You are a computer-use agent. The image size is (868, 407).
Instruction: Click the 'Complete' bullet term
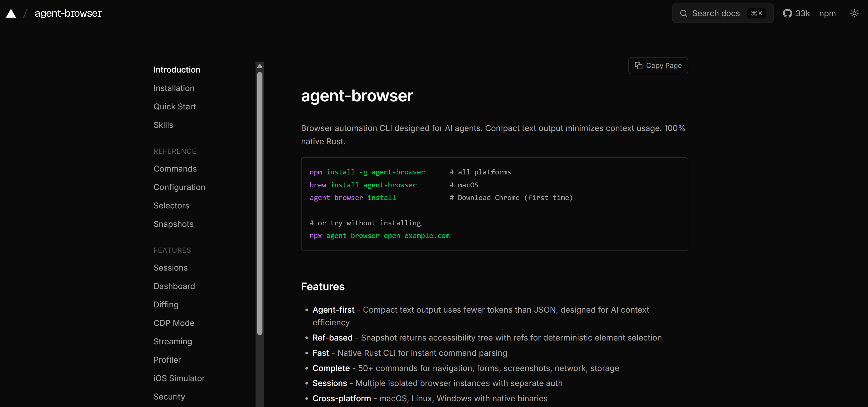331,368
